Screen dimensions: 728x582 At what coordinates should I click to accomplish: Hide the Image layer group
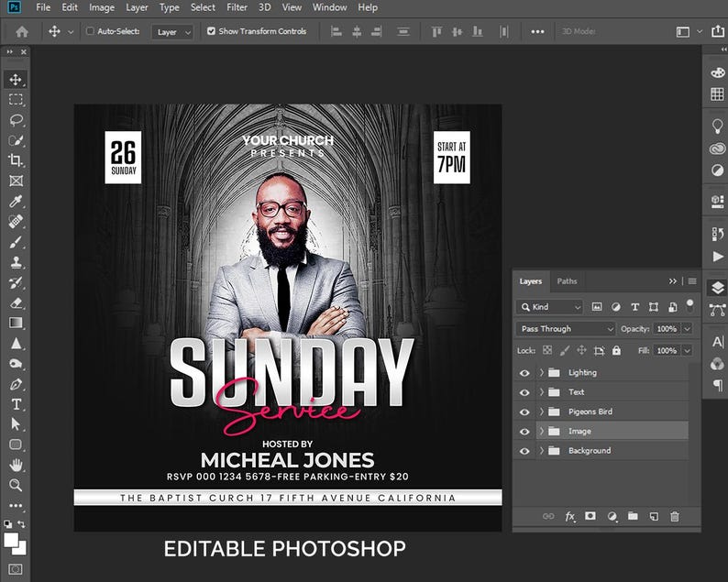(x=524, y=431)
